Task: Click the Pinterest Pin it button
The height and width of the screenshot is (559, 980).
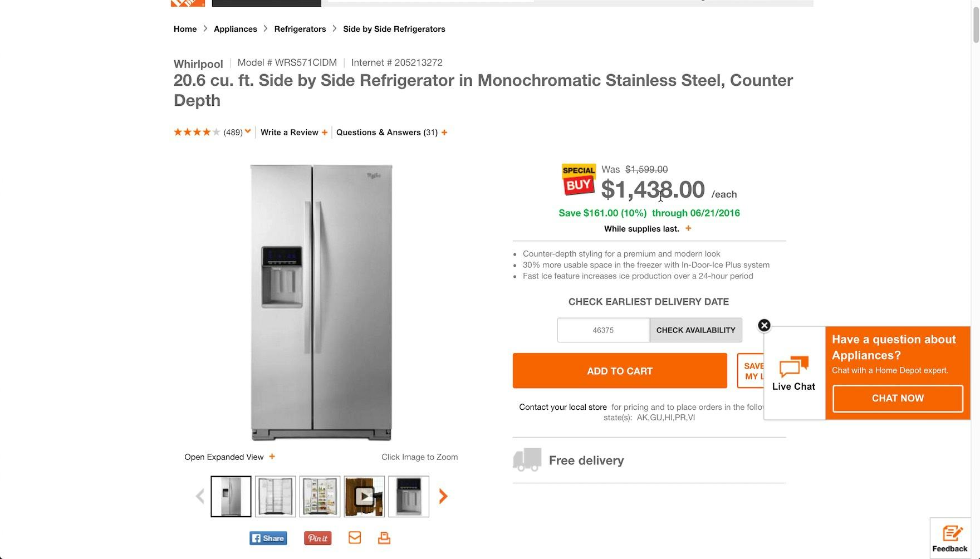Action: point(318,538)
